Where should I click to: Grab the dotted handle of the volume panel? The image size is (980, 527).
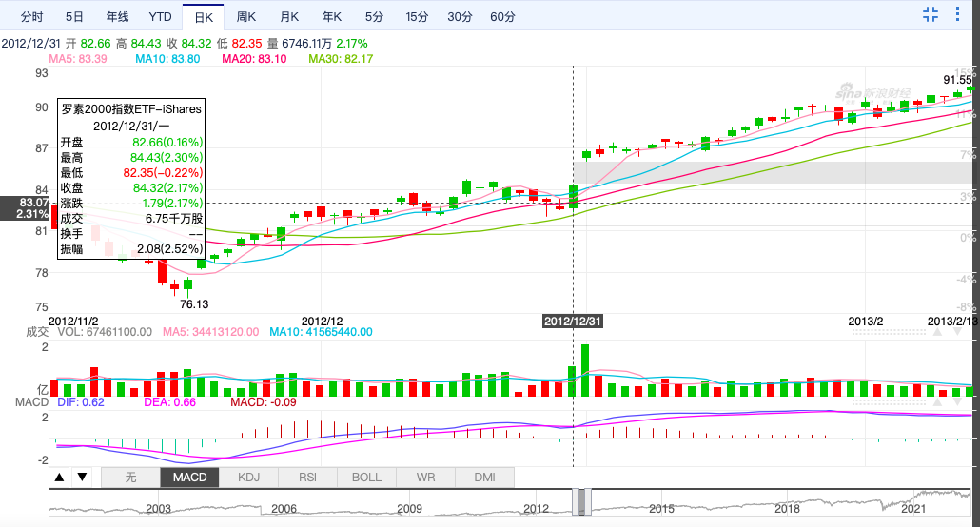point(888,333)
